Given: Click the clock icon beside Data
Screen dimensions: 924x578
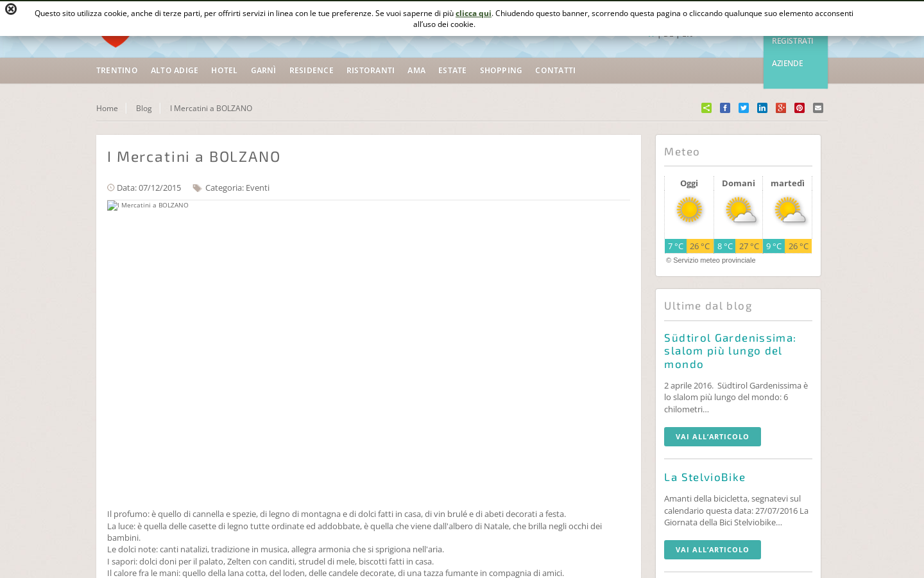Looking at the screenshot, I should pos(111,188).
